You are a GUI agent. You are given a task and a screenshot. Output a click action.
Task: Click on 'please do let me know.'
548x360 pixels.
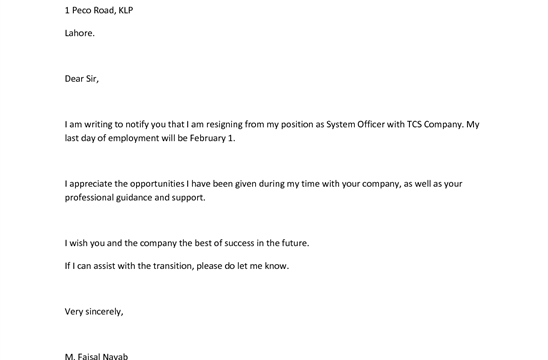point(243,266)
